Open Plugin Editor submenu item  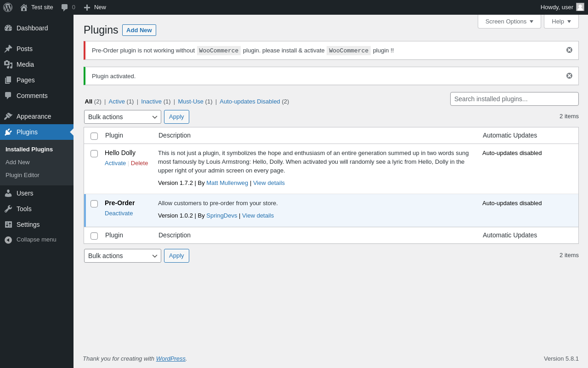pos(23,175)
